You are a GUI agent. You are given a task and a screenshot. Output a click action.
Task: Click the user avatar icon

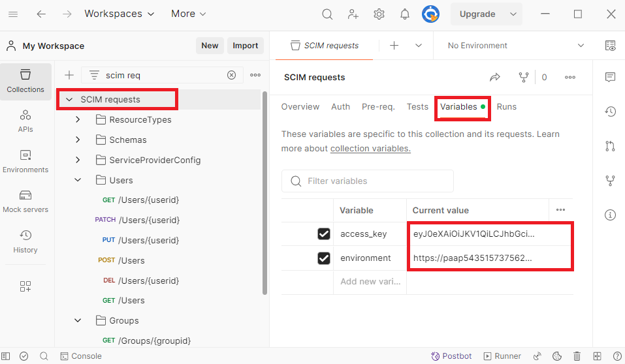pyautogui.click(x=430, y=14)
